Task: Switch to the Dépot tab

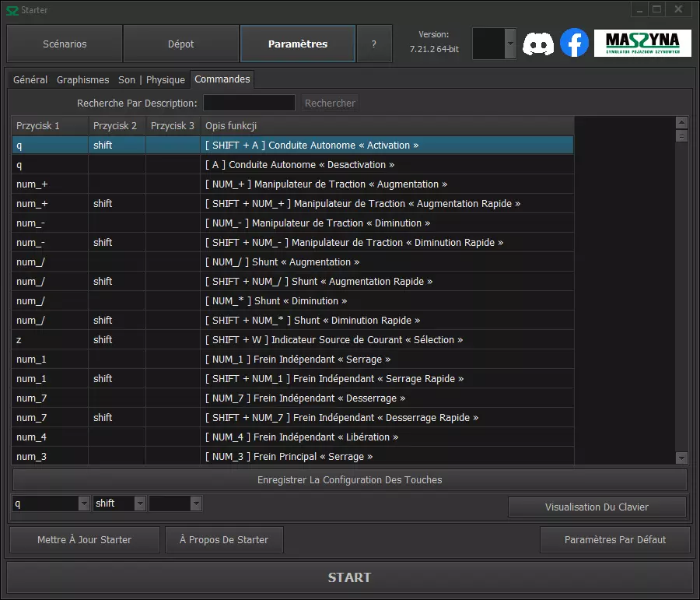Action: tap(180, 44)
